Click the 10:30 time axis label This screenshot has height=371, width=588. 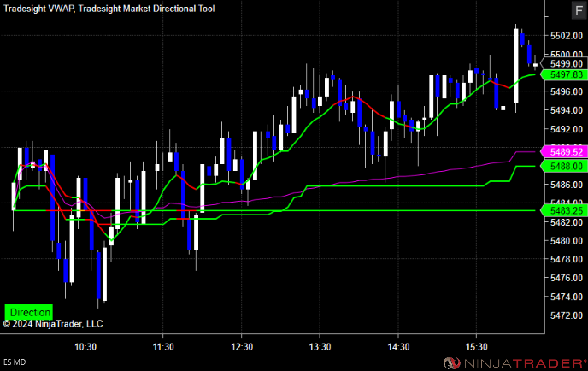(x=85, y=347)
